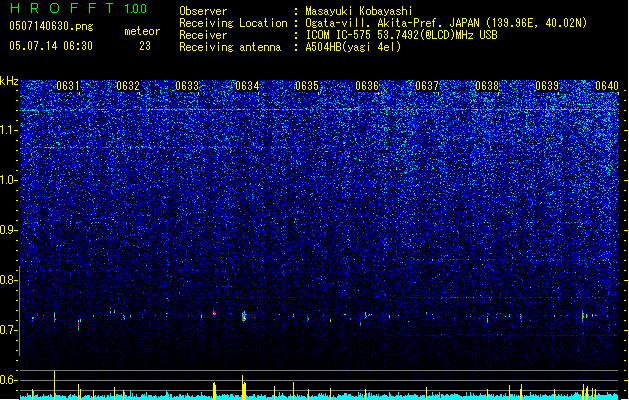Click the 0639 time marker

pyautogui.click(x=547, y=86)
